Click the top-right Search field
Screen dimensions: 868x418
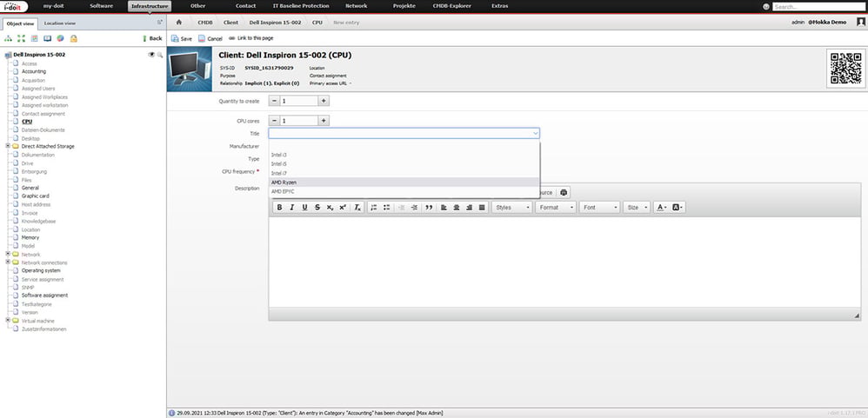point(818,7)
